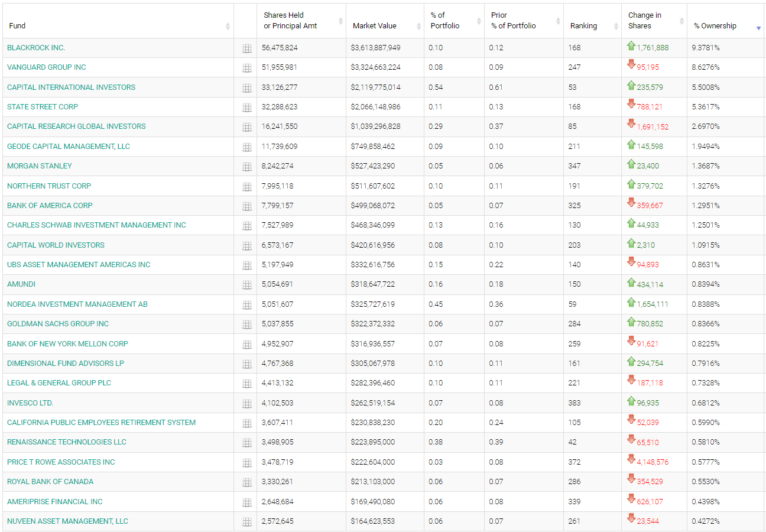Open the grid icon in BLACKROCK INC. row

click(247, 48)
